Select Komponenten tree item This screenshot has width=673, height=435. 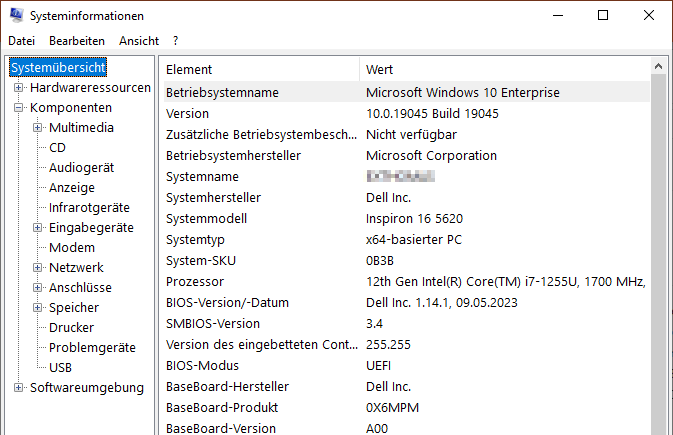(x=71, y=108)
